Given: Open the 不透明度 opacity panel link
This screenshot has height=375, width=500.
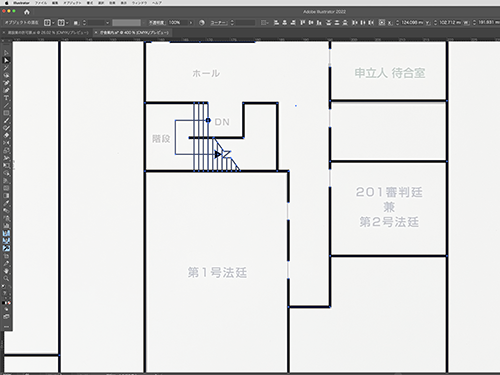Looking at the screenshot, I should coord(157,23).
